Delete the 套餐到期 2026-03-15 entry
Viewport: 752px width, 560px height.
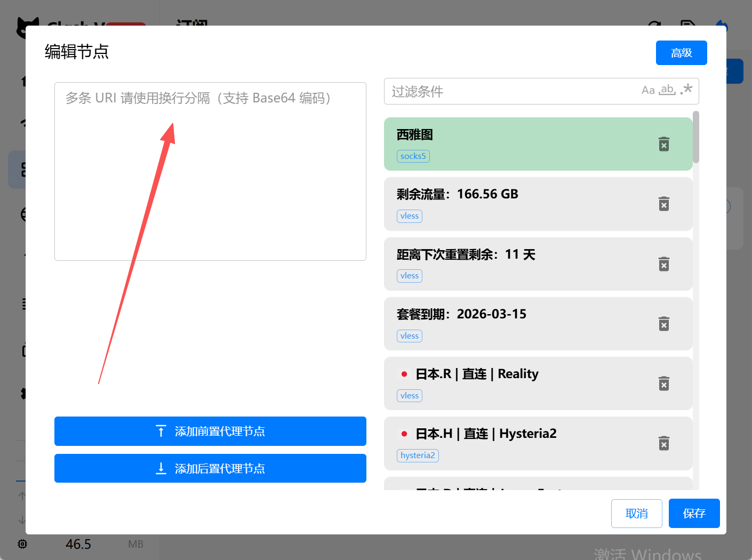pyautogui.click(x=663, y=324)
